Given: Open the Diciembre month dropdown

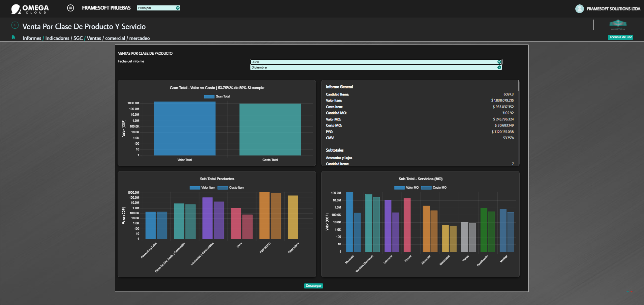Looking at the screenshot, I should pos(376,67).
